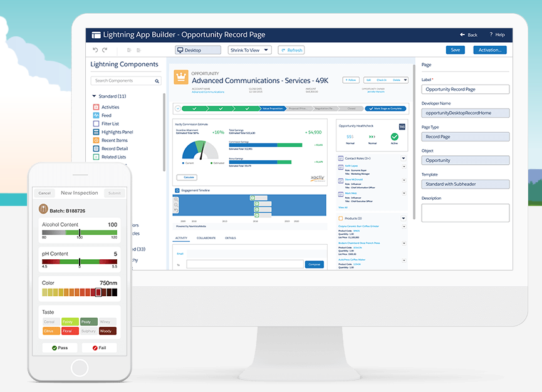Open the Details tab
The height and width of the screenshot is (392, 542).
(230, 238)
